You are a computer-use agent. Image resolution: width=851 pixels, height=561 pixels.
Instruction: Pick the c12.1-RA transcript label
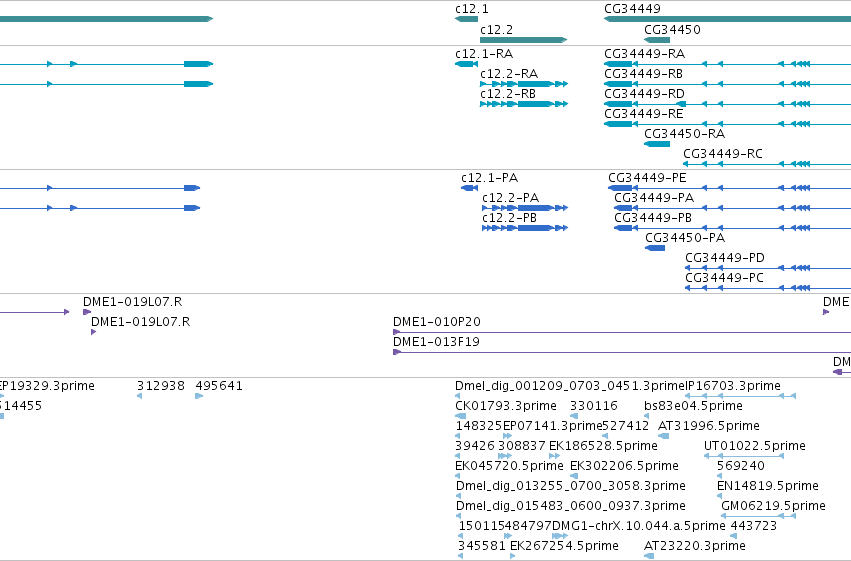(484, 54)
